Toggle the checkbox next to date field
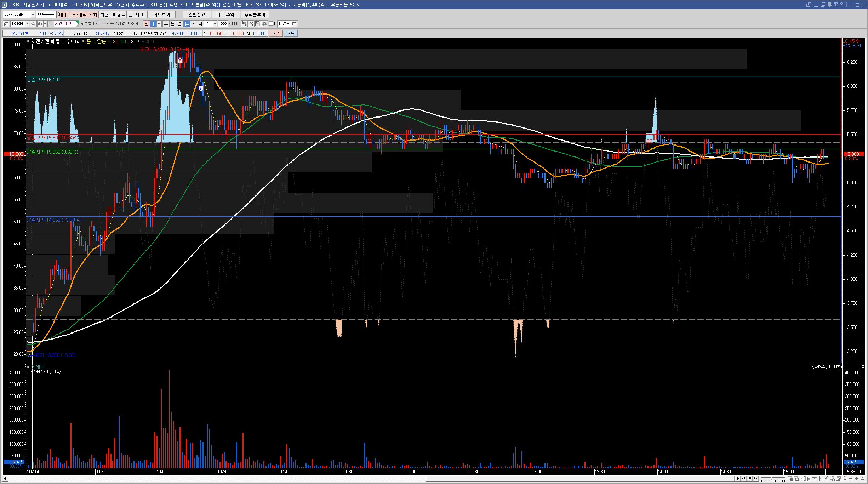The height and width of the screenshot is (484, 868). click(271, 24)
